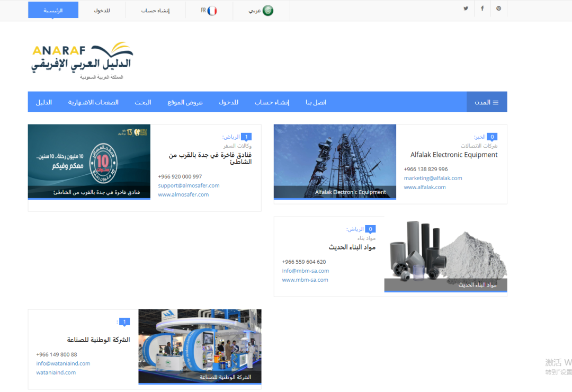Email support@almosafer.com

(x=189, y=185)
